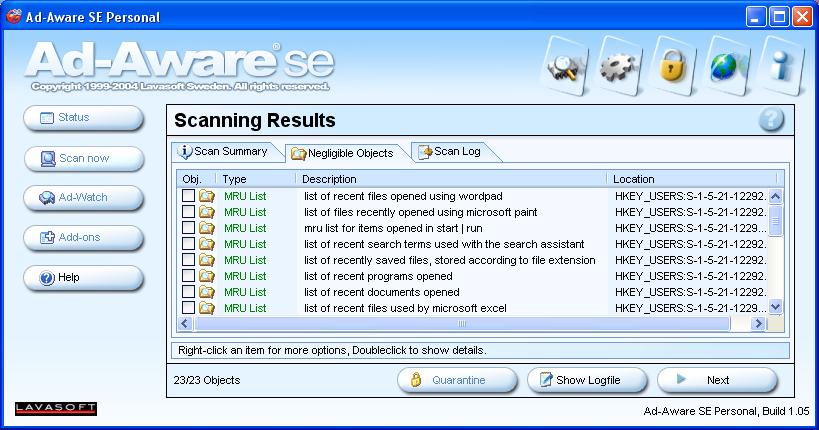Click folder icon for start | run row
This screenshot has width=819, height=430.
tap(207, 228)
